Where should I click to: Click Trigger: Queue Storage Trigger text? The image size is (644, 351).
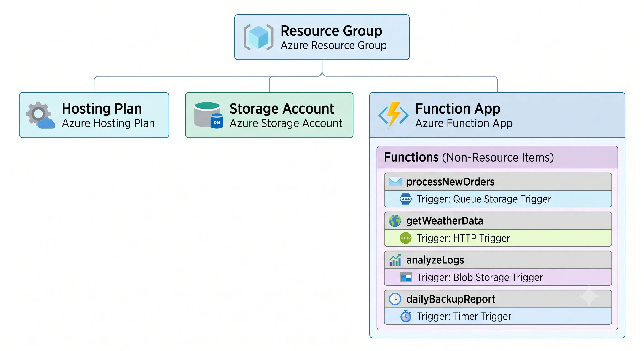click(x=484, y=199)
